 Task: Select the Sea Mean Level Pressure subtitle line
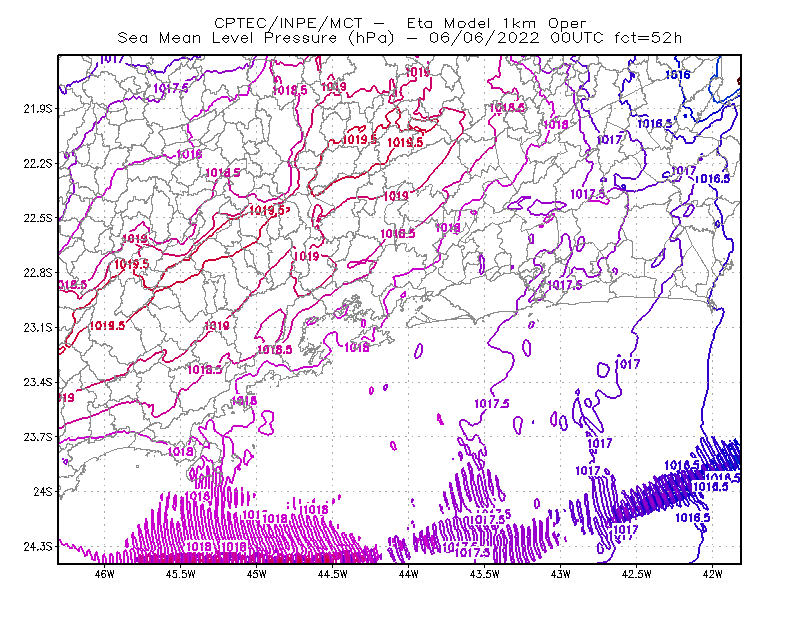(400, 38)
